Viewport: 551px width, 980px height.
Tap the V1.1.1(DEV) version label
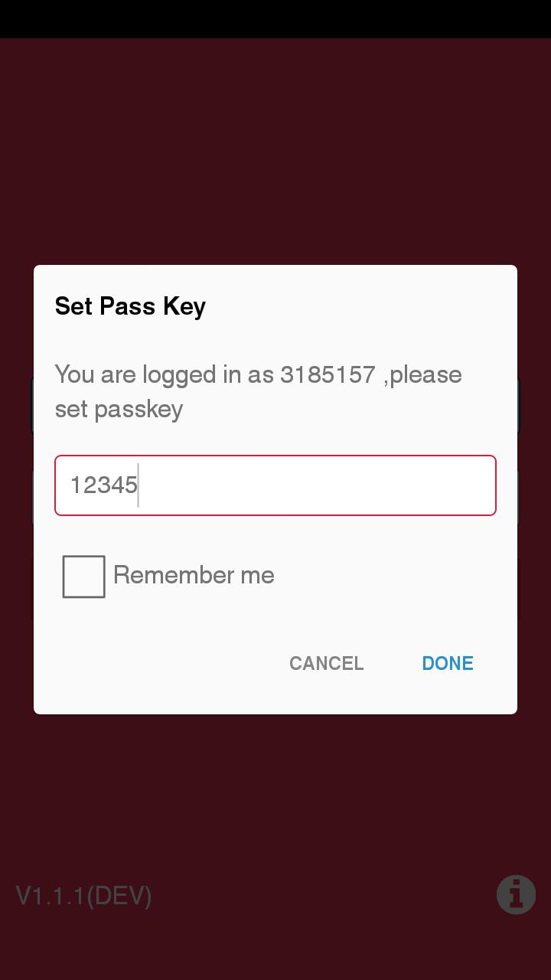tap(84, 895)
